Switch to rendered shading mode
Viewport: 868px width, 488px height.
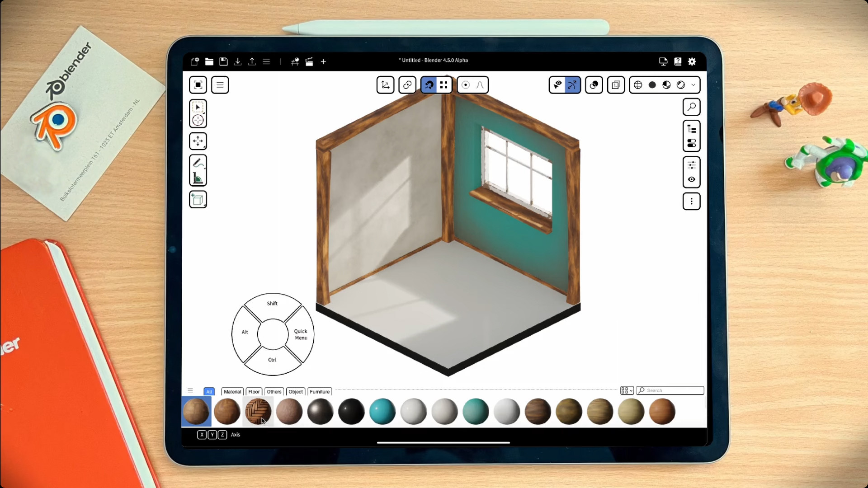coord(681,85)
